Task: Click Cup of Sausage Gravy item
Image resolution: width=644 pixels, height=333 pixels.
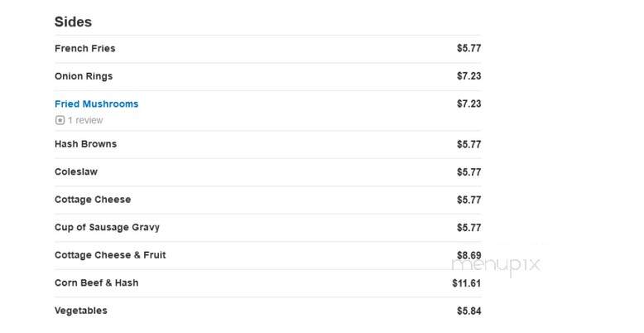Action: pos(108,227)
